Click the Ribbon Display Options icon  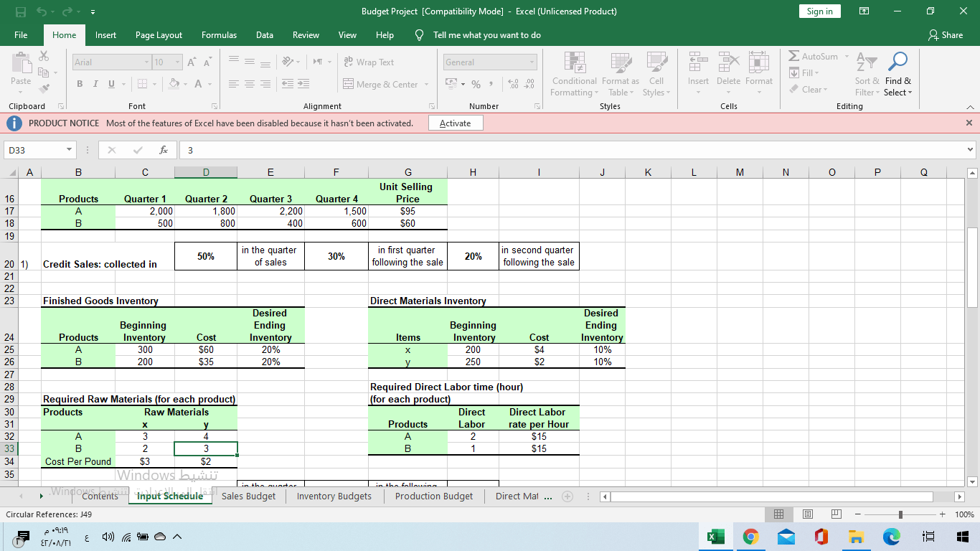[862, 11]
